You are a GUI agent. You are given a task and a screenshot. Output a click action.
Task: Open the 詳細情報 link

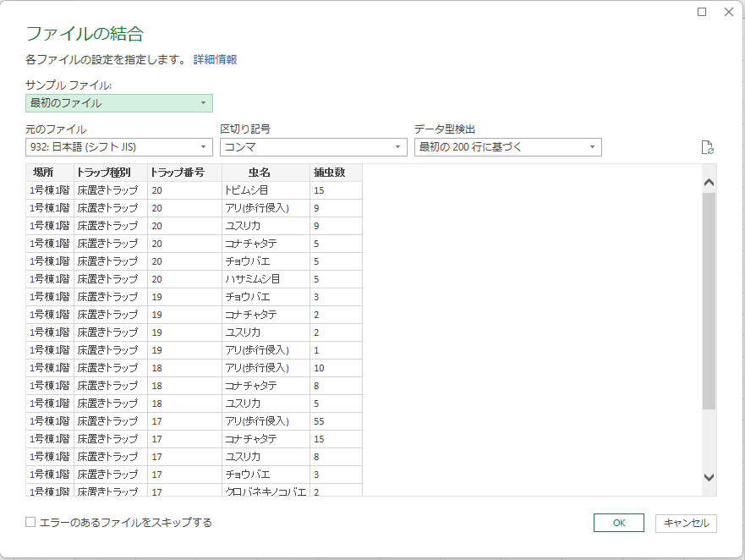pos(215,60)
